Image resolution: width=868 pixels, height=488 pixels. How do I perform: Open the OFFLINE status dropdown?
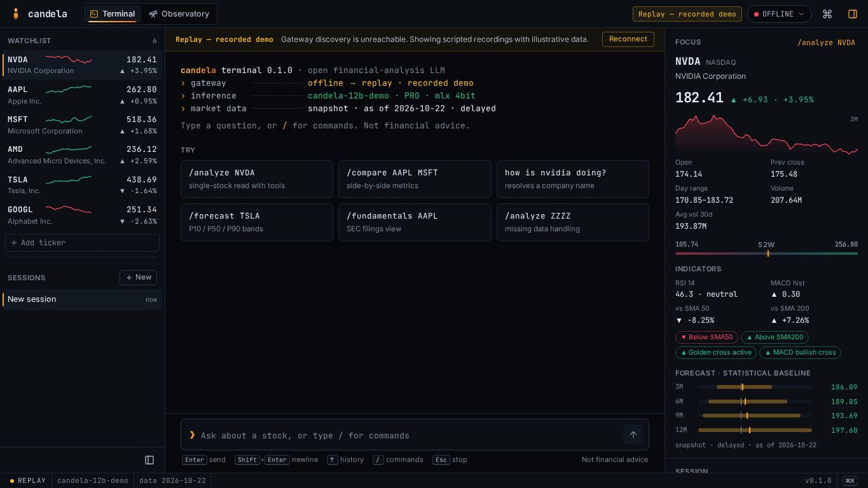tap(779, 14)
